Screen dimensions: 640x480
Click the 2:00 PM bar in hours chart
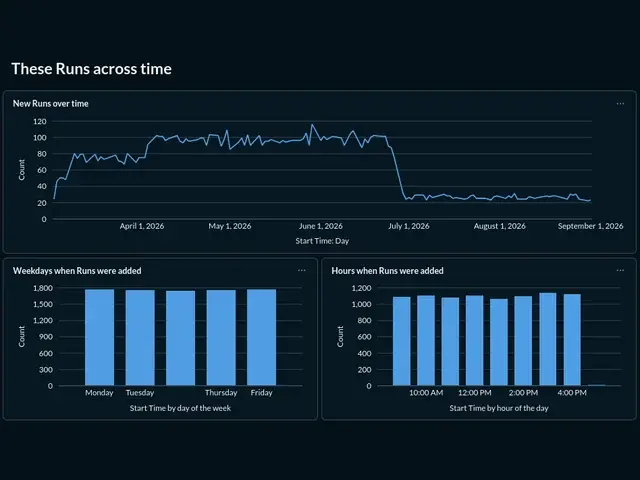coord(523,341)
